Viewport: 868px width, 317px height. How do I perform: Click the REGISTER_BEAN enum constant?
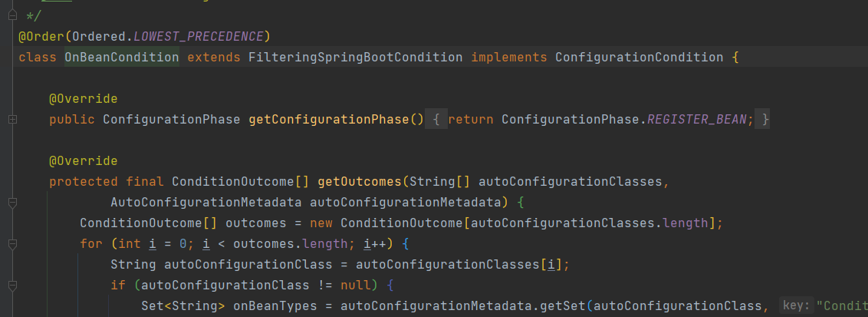tap(701, 120)
